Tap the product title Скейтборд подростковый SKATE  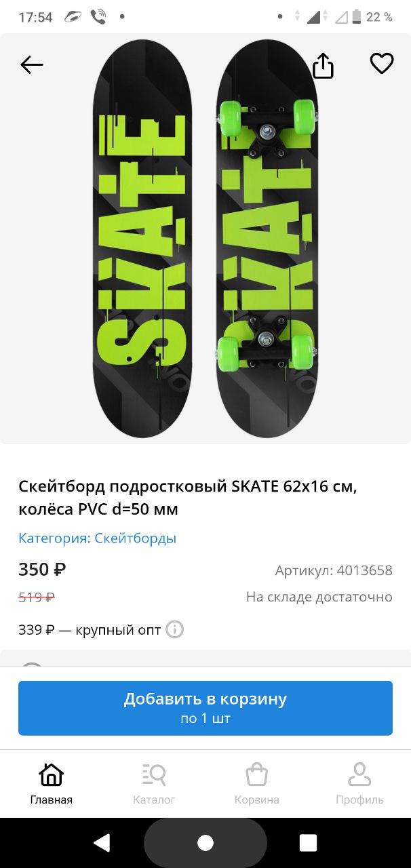pos(187,498)
